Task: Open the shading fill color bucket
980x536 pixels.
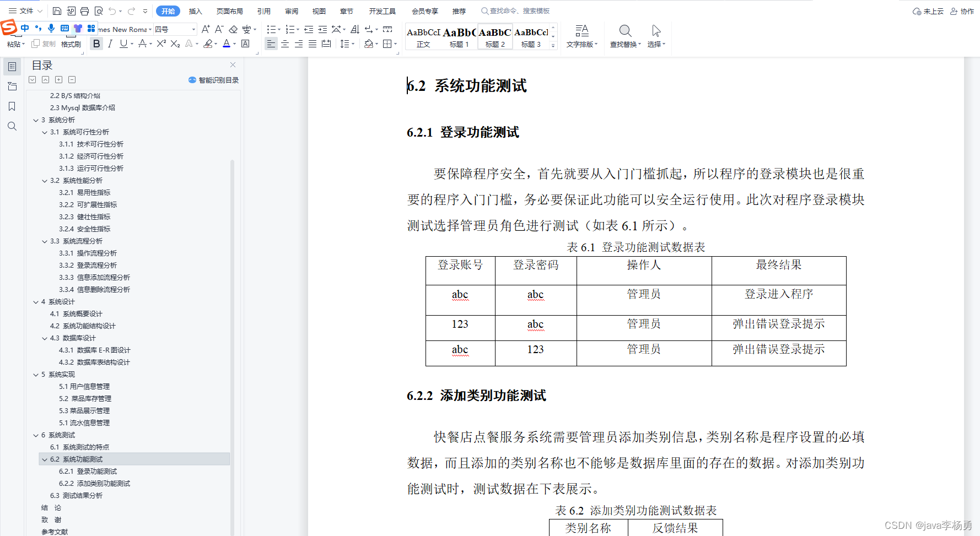Action: (369, 44)
